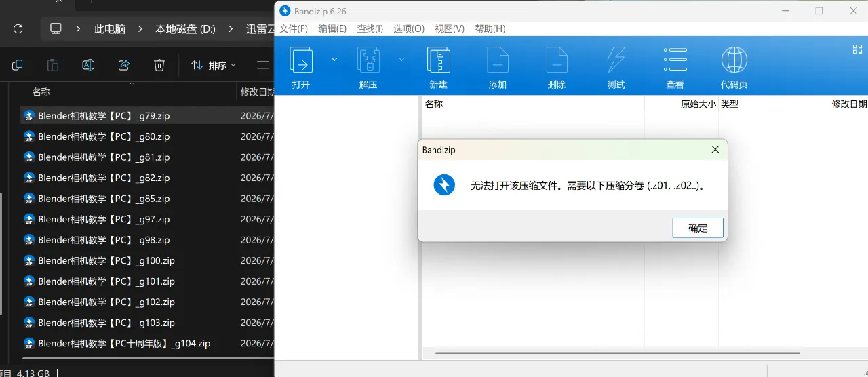Screen dimensions: 868x377
Task: Open the 查找(I) menu
Action: 370,28
